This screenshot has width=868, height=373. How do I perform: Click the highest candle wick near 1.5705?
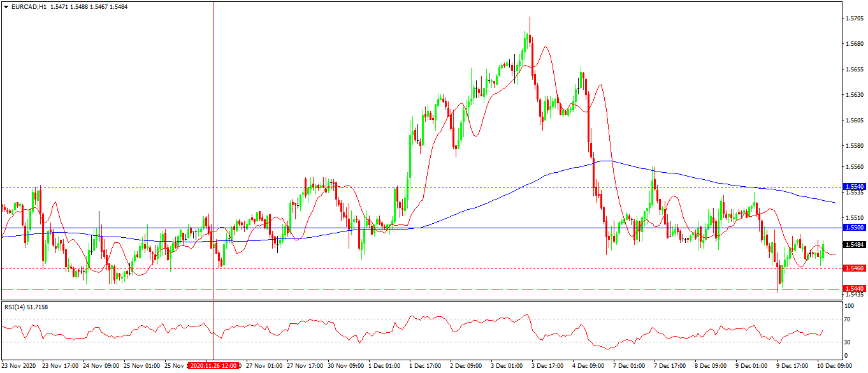pos(530,19)
